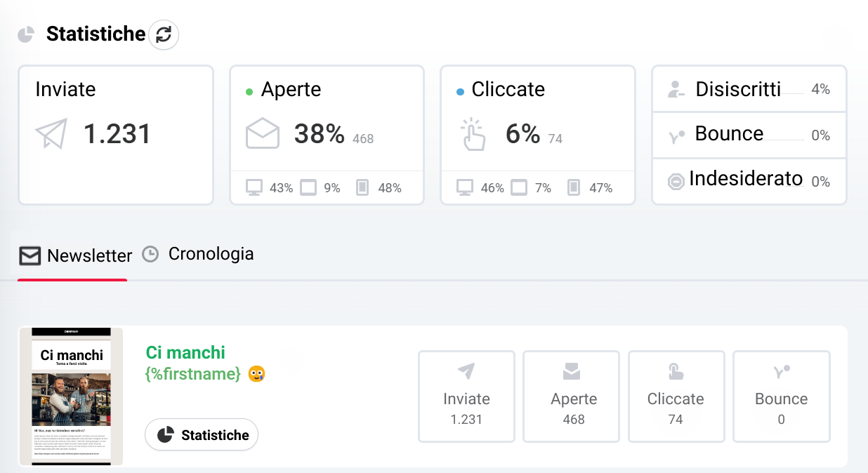
Task: Click the pie chart icon beside Statistiche heading
Action: pos(26,34)
